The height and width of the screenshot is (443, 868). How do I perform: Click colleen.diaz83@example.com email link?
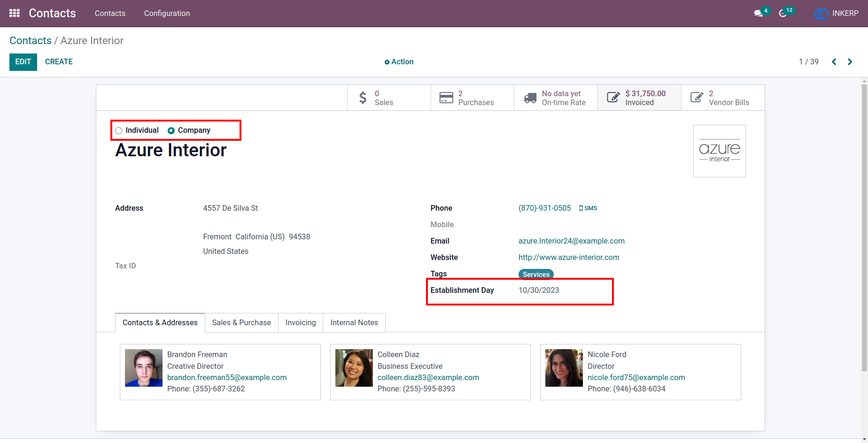coord(428,377)
